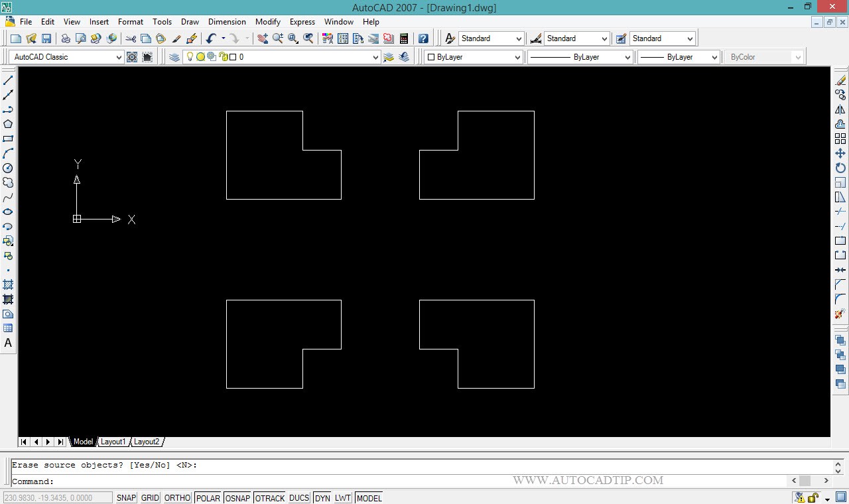Click the Command line input
Image resolution: width=849 pixels, height=504 pixels.
pos(398,481)
